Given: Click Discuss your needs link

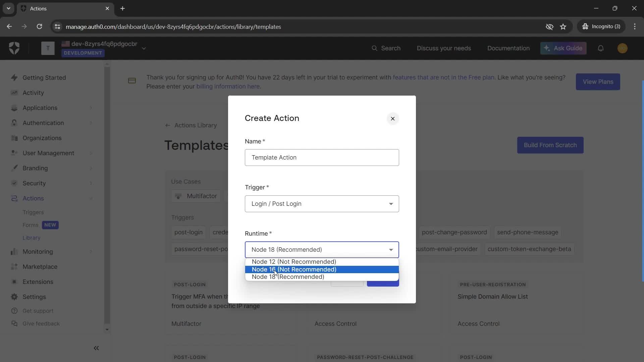Looking at the screenshot, I should 444,48.
